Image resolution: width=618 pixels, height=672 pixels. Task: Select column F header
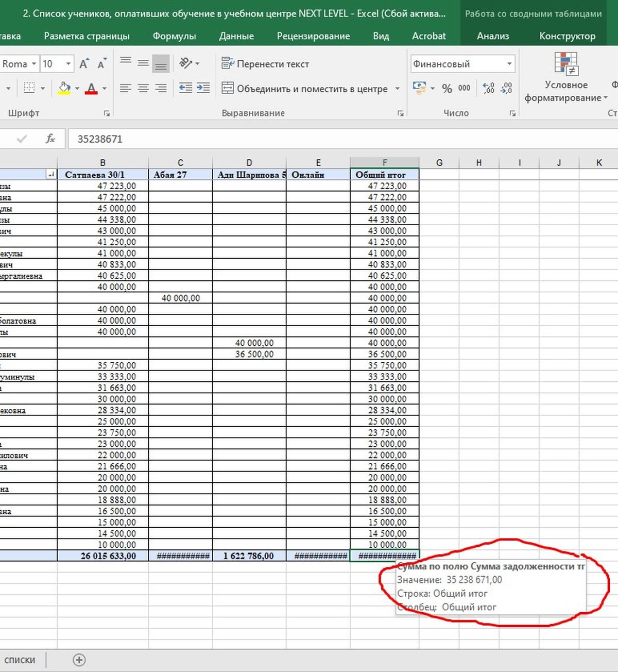(385, 162)
